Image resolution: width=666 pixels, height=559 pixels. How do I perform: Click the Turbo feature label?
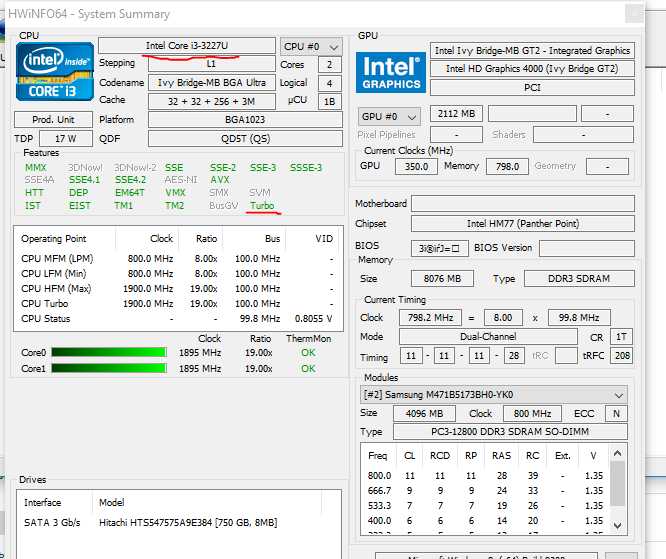(262, 206)
